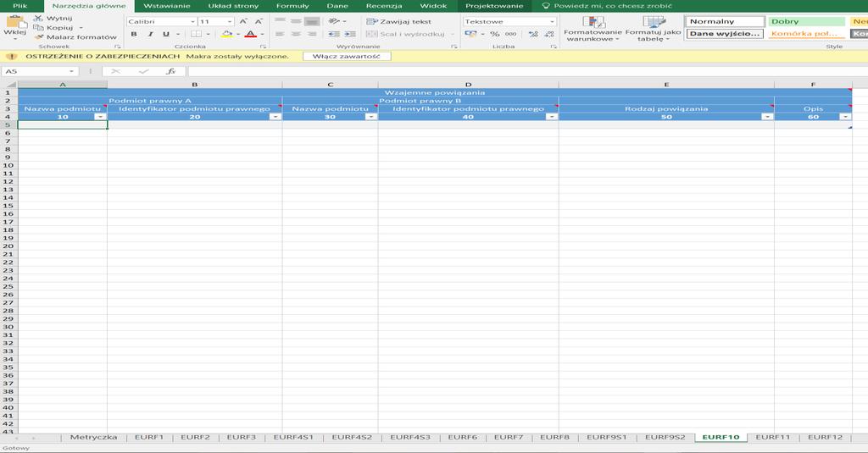
Task: Switch to the Formuły ribbon tab
Action: [292, 6]
